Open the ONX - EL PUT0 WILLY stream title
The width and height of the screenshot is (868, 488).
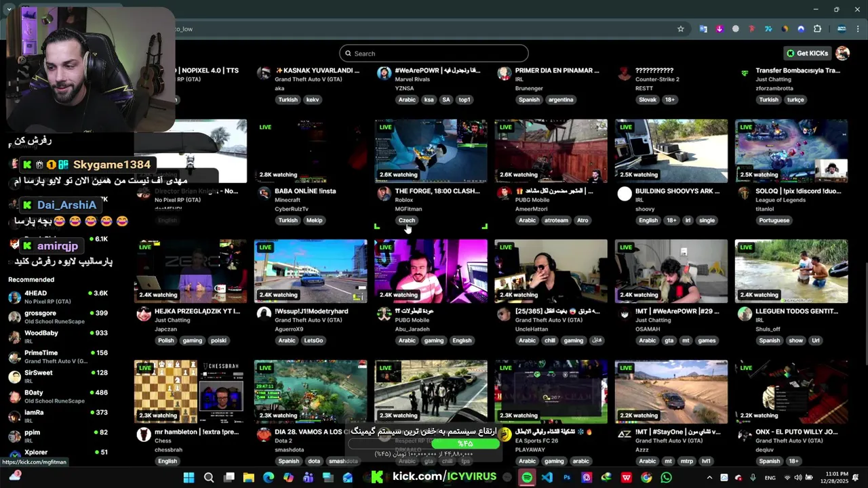point(796,432)
